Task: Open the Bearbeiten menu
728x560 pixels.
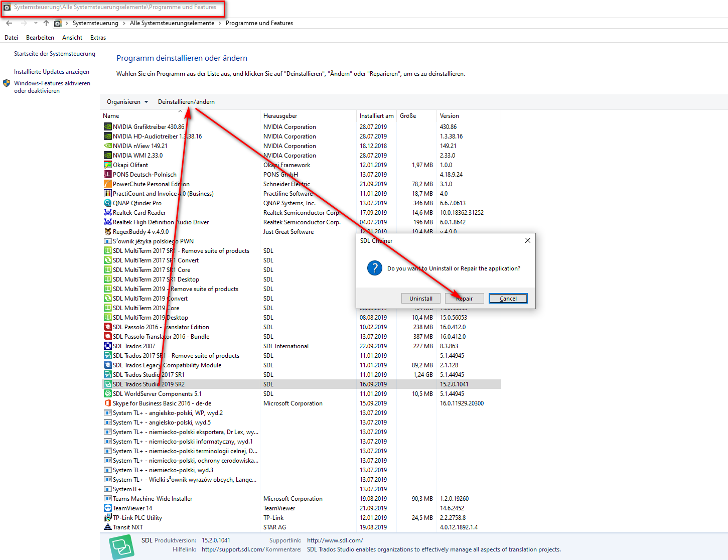Action: click(40, 38)
